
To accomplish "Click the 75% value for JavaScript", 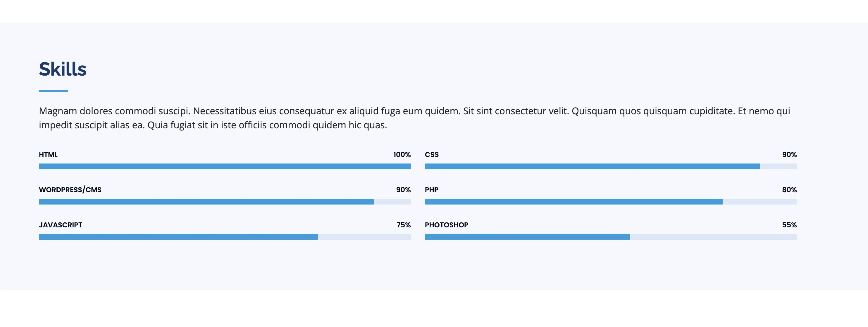I will pyautogui.click(x=404, y=225).
